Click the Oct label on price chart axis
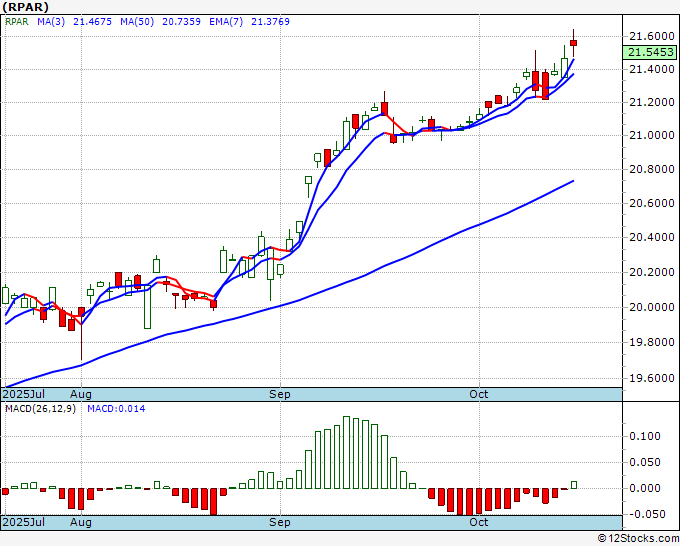Image resolution: width=680 pixels, height=546 pixels. 479,395
